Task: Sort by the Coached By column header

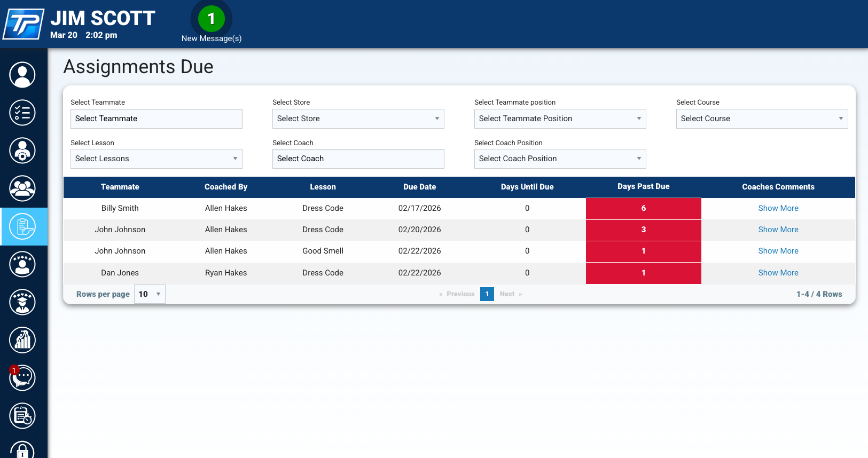Action: 226,187
